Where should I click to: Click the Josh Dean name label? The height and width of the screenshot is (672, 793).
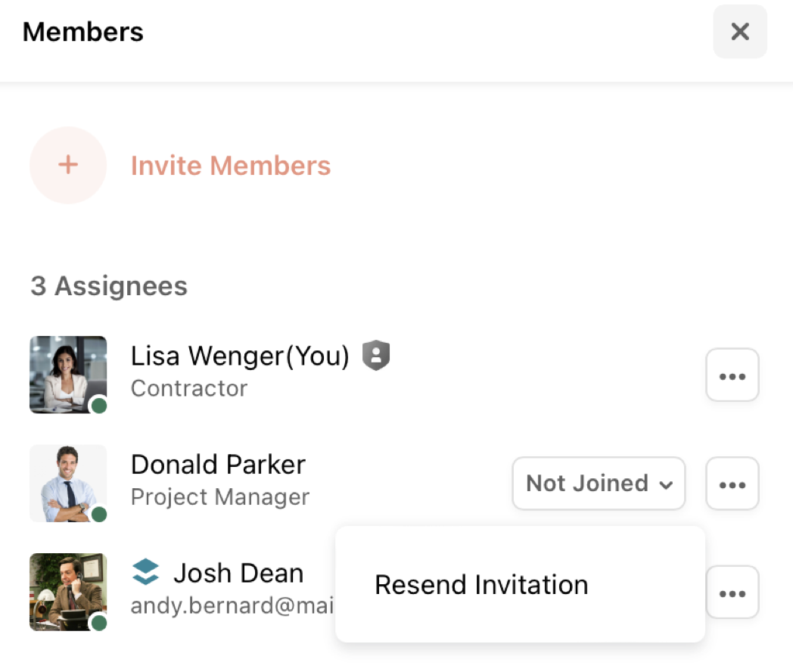click(238, 573)
